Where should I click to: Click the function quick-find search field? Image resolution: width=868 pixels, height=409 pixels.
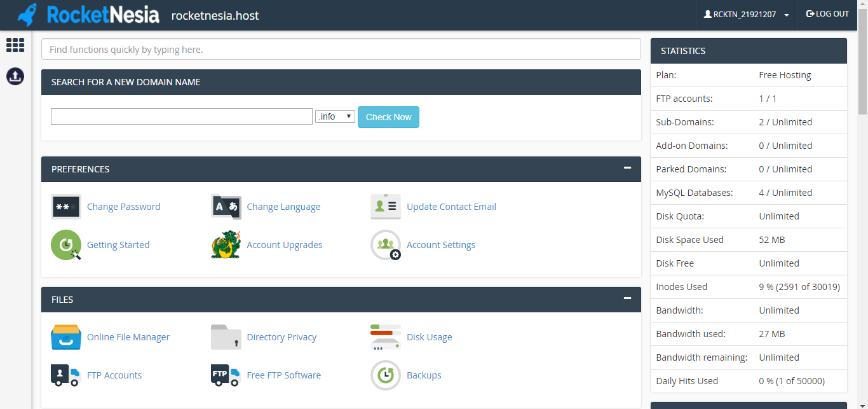(341, 48)
